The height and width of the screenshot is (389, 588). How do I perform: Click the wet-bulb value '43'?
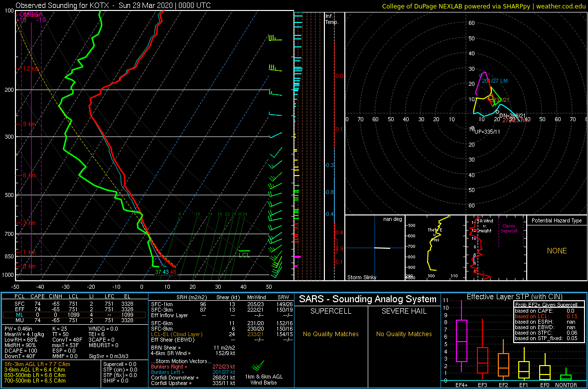point(165,272)
